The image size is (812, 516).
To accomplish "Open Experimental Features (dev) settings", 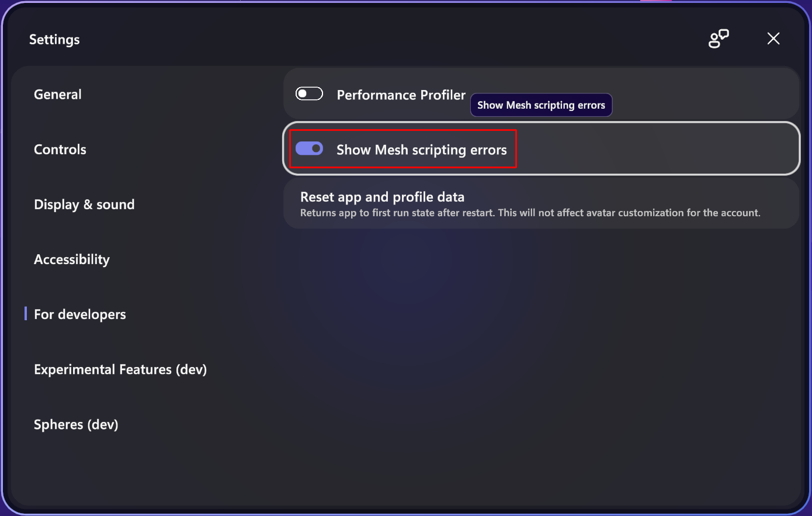I will (x=120, y=369).
